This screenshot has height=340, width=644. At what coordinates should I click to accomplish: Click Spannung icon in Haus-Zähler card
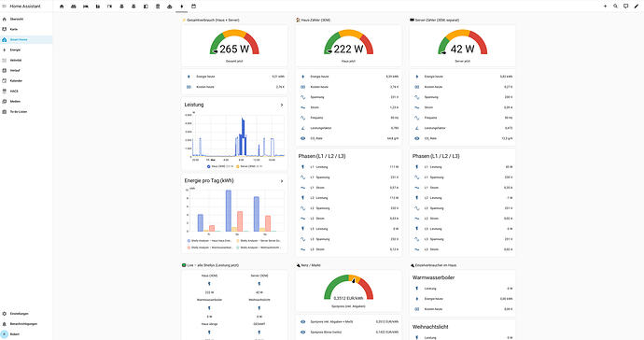(302, 97)
